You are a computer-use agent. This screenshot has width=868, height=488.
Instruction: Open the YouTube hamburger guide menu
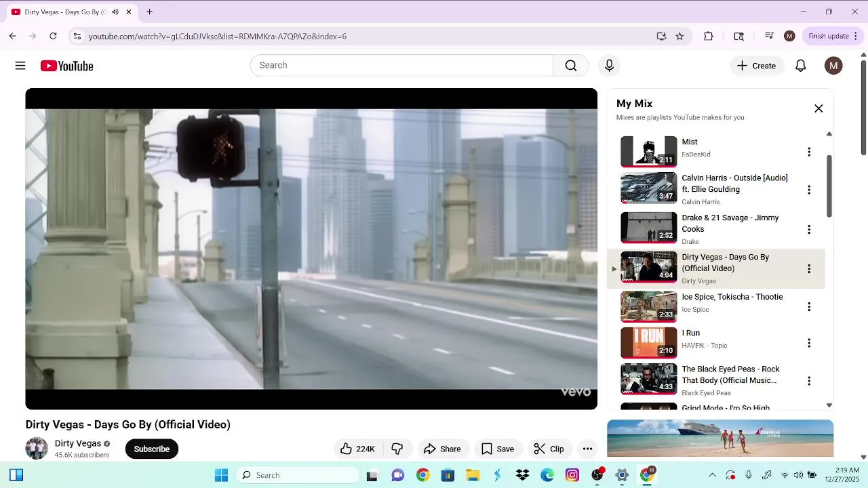[20, 66]
